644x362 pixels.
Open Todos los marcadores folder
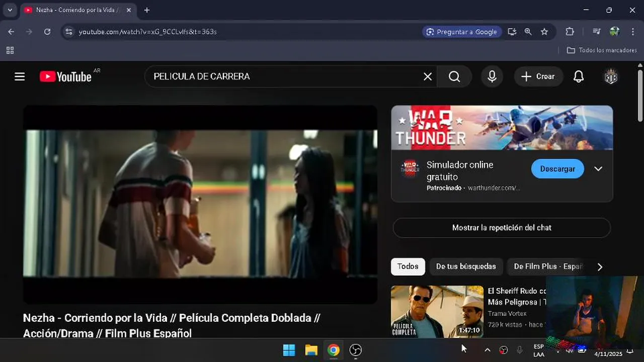click(602, 50)
